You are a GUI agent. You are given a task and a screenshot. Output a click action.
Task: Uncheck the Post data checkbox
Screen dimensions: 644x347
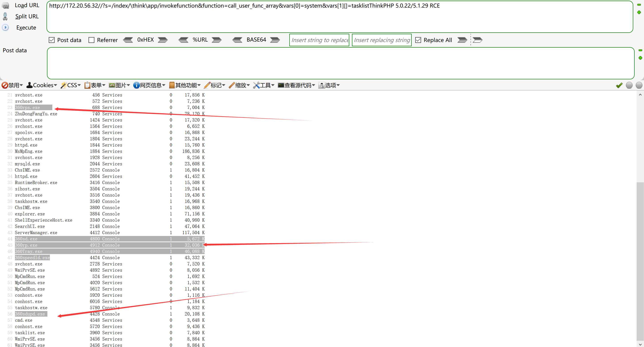click(x=52, y=40)
